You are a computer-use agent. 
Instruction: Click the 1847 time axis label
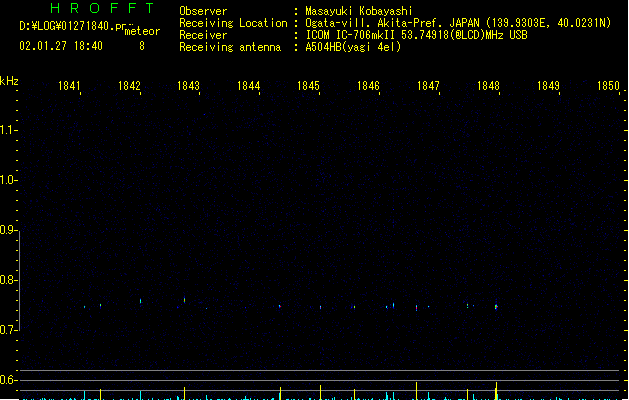tap(428, 86)
